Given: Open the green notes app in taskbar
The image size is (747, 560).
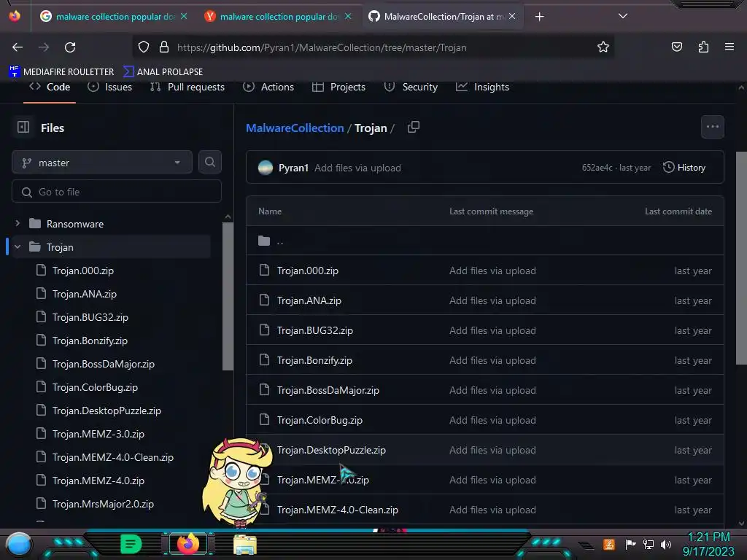Looking at the screenshot, I should point(131,544).
